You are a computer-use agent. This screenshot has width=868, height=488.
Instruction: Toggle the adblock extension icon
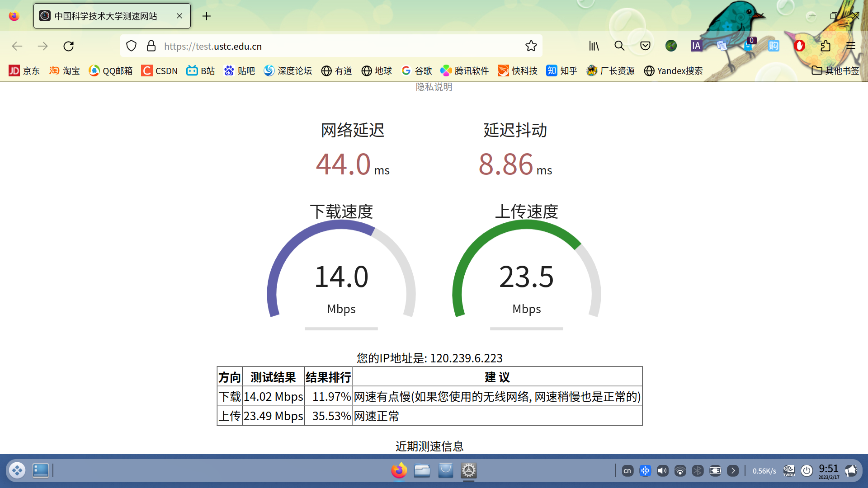(800, 46)
